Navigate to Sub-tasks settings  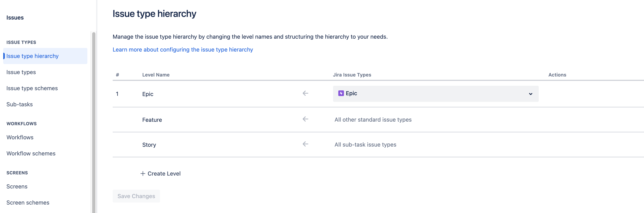[19, 104]
